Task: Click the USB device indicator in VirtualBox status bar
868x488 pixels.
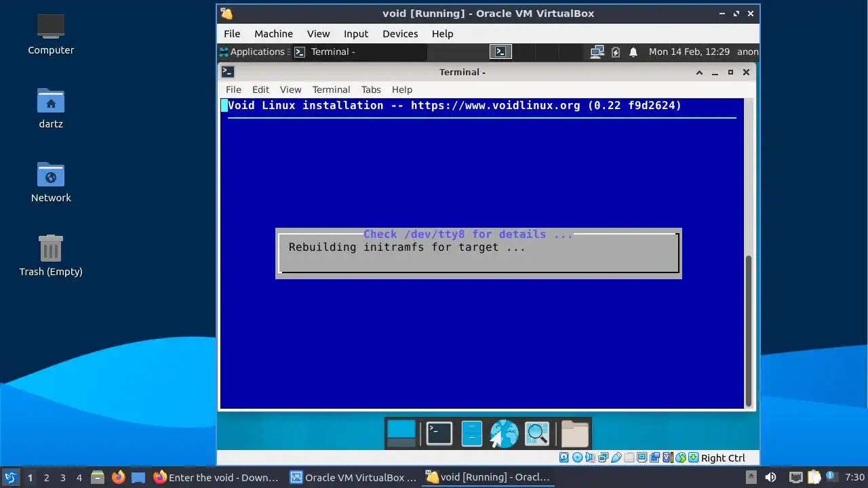Action: click(x=616, y=457)
